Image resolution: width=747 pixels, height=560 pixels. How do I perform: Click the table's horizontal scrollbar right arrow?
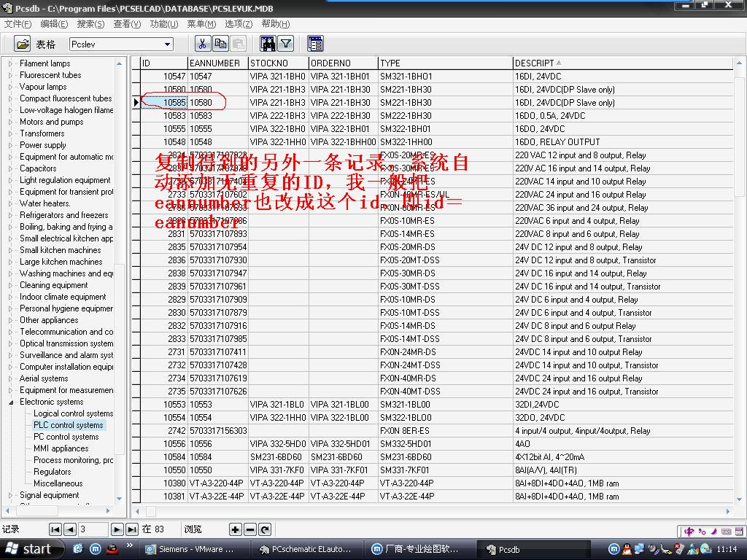coord(727,511)
